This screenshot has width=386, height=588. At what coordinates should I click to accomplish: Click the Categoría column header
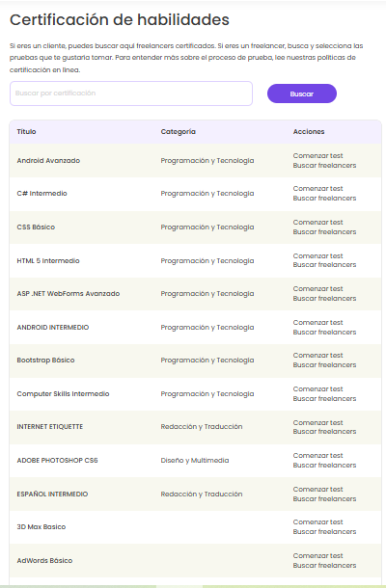[x=178, y=132]
